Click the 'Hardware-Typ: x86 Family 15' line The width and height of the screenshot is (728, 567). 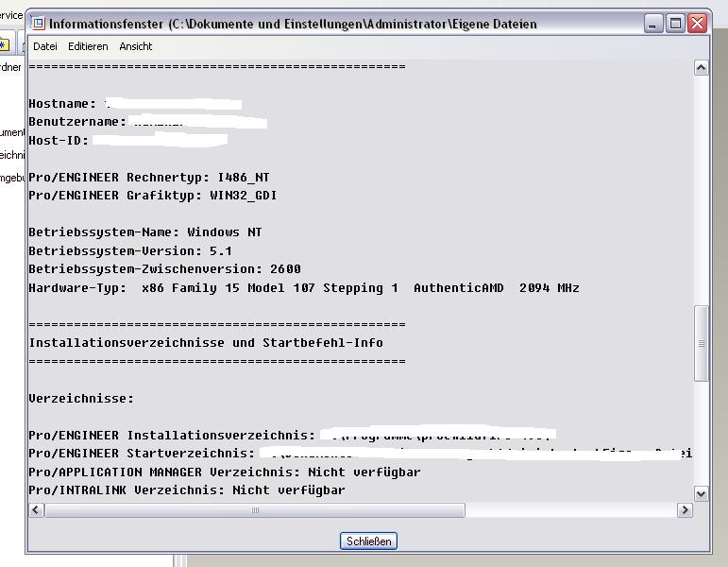[x=304, y=288]
